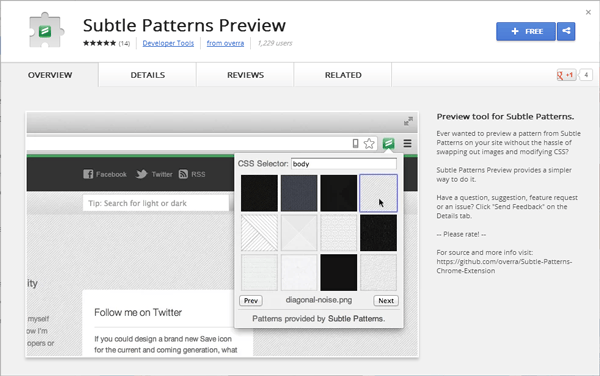Select the black swatch in the bottom row
Image resolution: width=600 pixels, height=376 pixels.
[x=339, y=272]
